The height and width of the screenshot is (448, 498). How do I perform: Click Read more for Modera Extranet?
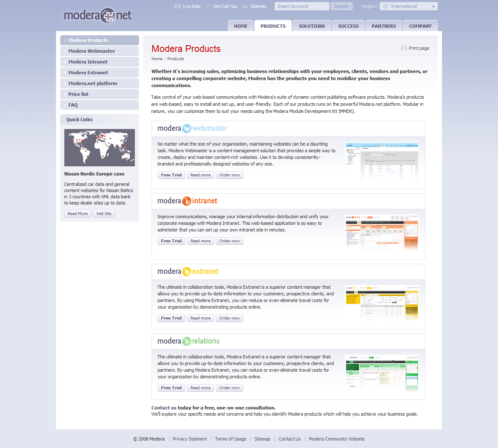tap(200, 318)
